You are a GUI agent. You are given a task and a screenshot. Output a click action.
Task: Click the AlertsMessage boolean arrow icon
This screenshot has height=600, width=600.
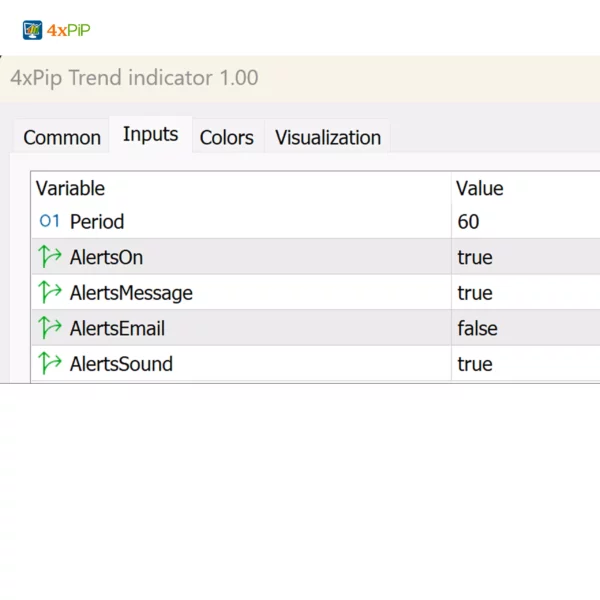50,293
